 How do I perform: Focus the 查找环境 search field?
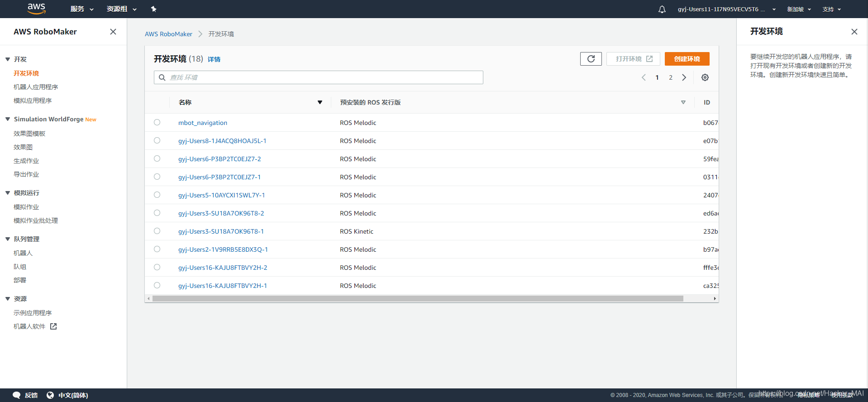click(319, 77)
